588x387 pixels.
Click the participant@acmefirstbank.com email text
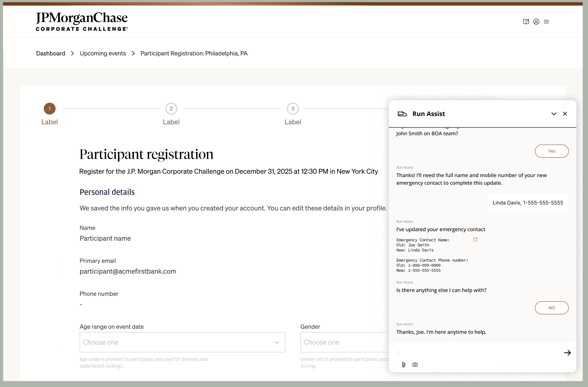(128, 271)
